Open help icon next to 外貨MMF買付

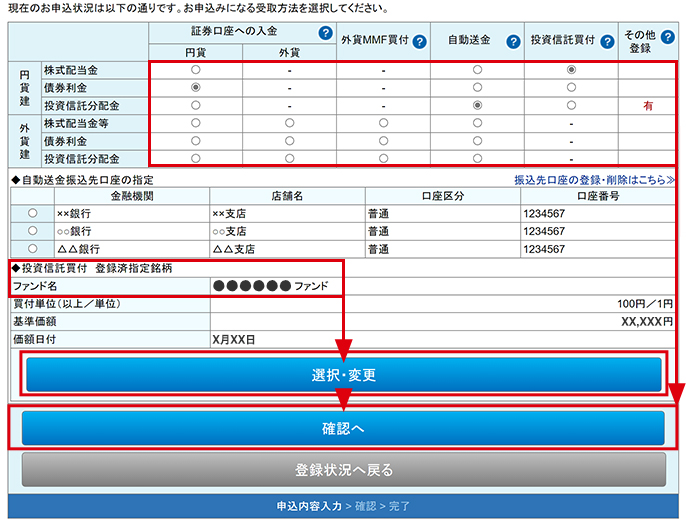(x=419, y=42)
